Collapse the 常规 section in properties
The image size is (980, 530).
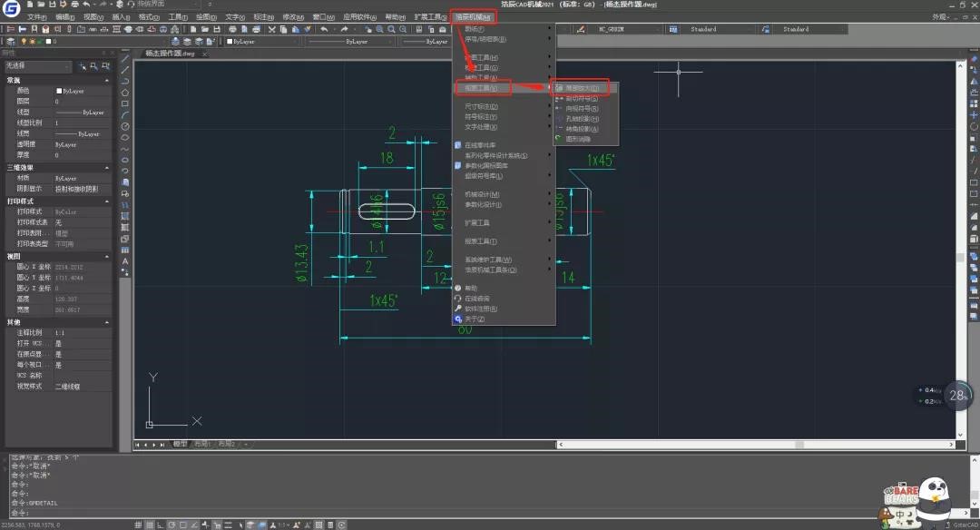tap(107, 81)
